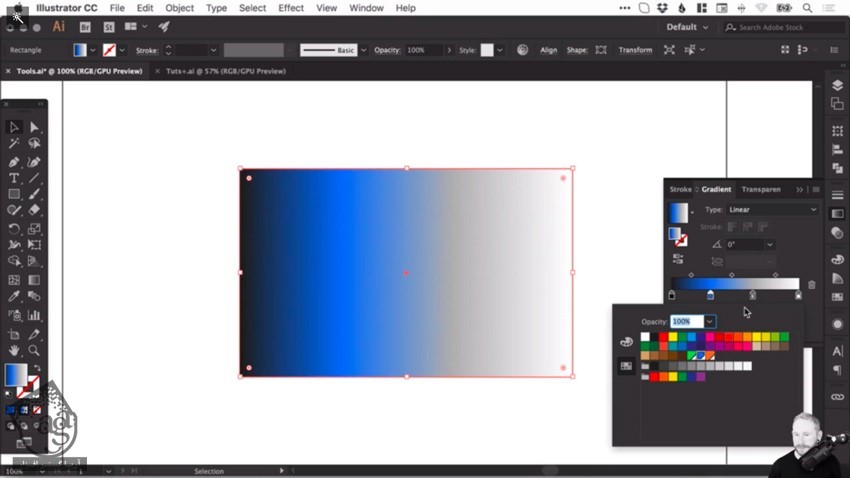Open the Stroke color dropdown in control bar
The image size is (850, 478).
pos(122,50)
